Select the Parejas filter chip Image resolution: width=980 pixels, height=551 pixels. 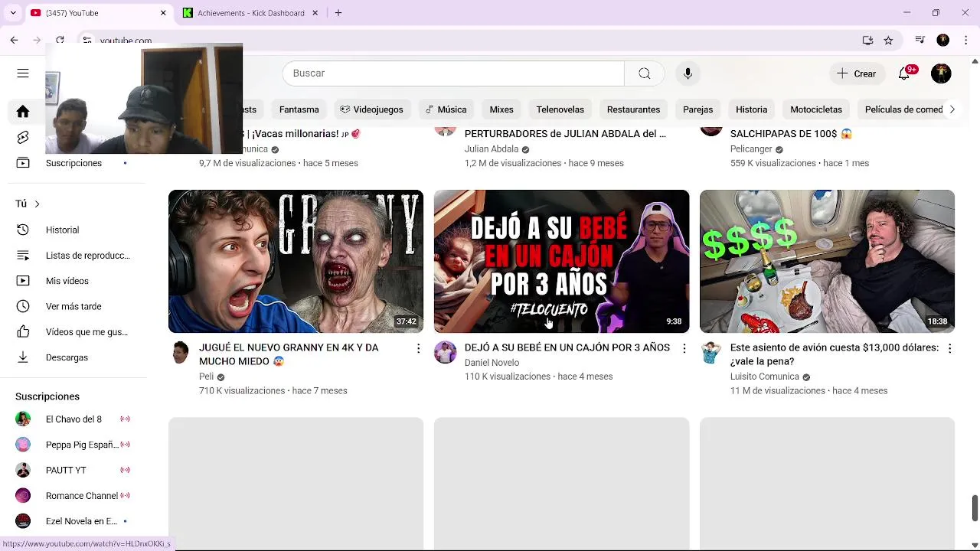pyautogui.click(x=697, y=109)
